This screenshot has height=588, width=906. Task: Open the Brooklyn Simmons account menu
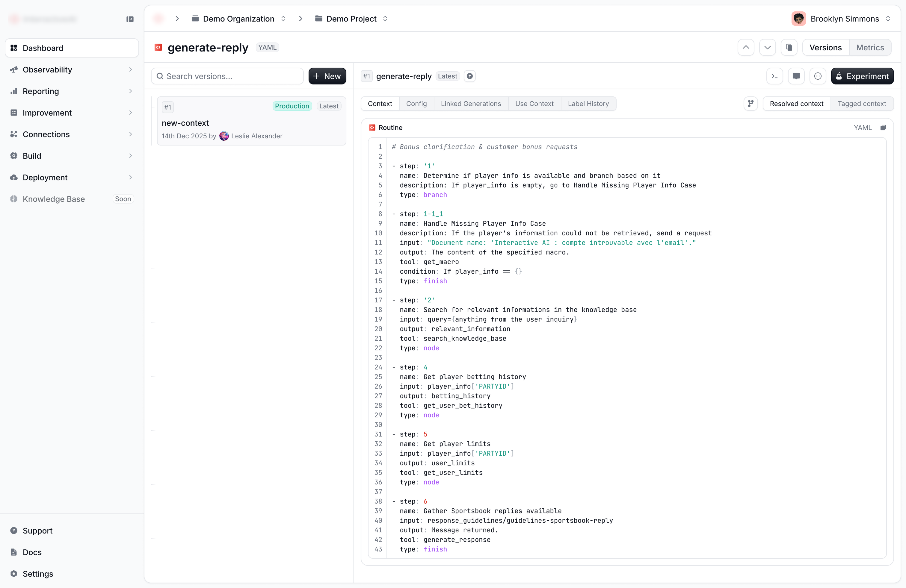coord(841,19)
